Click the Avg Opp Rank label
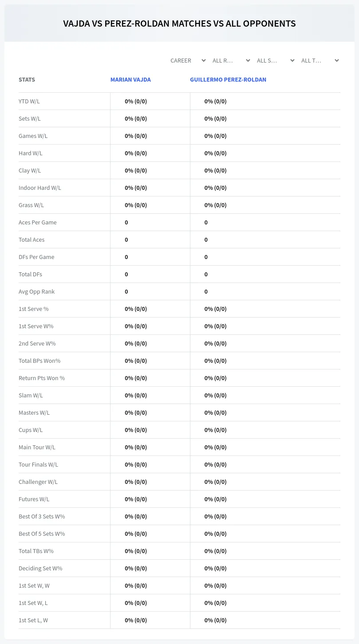 pyautogui.click(x=36, y=291)
